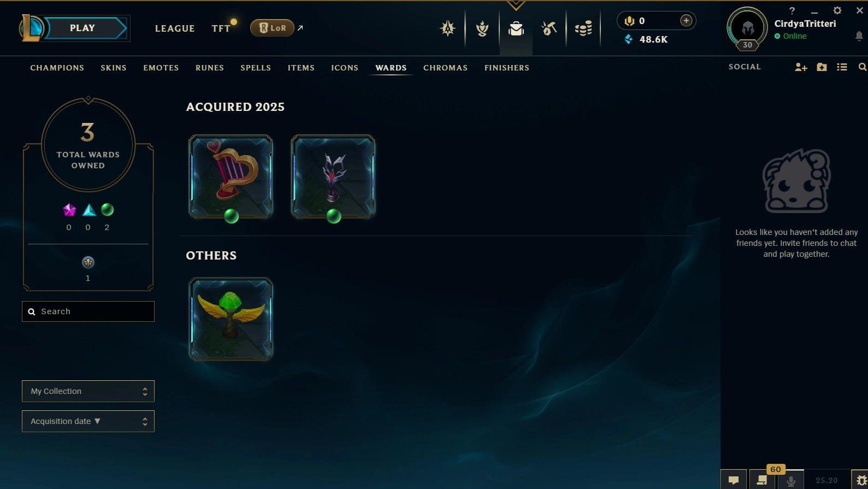
Task: Open the Store coins icon
Action: [583, 28]
